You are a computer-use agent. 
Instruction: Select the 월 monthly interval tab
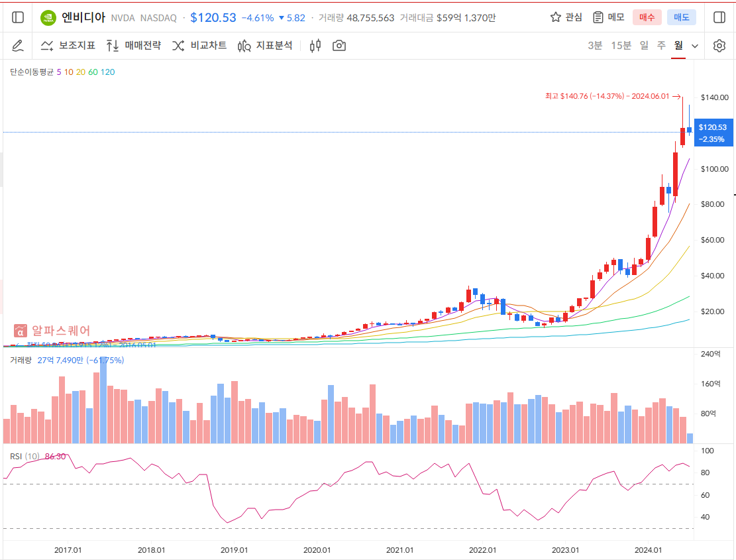pos(678,46)
